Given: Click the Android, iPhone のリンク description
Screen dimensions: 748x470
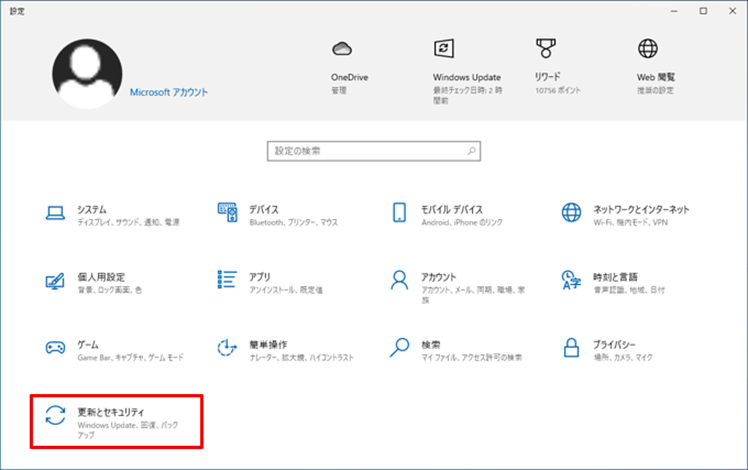Looking at the screenshot, I should 462,223.
